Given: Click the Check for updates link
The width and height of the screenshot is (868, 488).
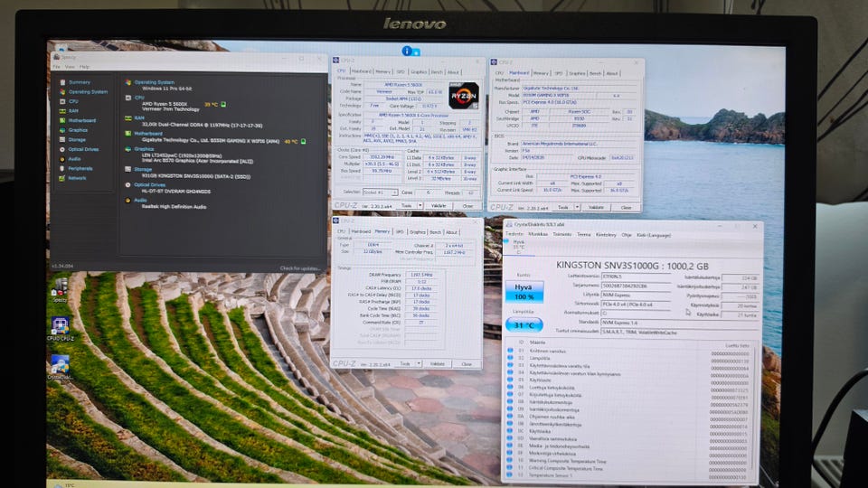Looking at the screenshot, I should pyautogui.click(x=300, y=268).
